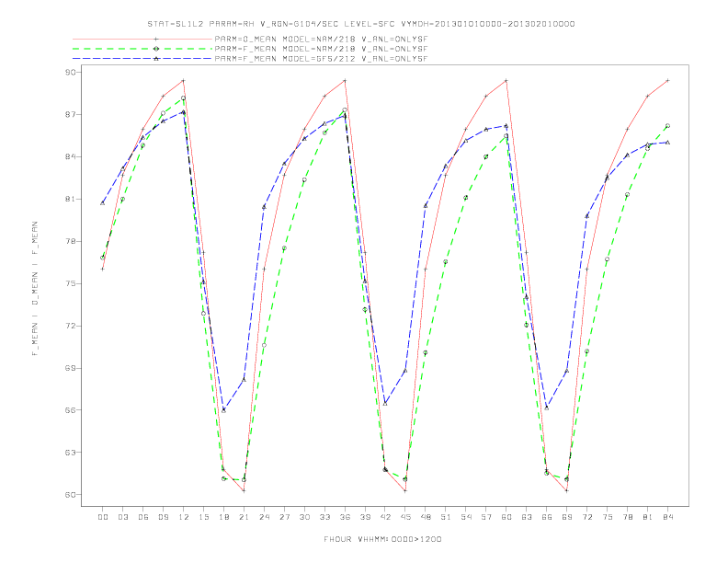The height and width of the screenshot is (563, 728).
Task: Click x-axis tick label 45
Action: tap(405, 517)
